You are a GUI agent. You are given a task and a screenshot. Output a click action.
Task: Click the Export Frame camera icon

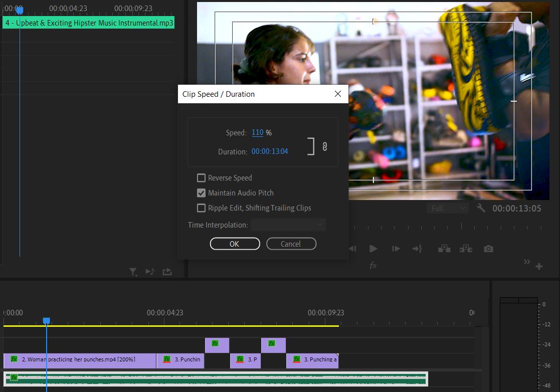pos(489,249)
